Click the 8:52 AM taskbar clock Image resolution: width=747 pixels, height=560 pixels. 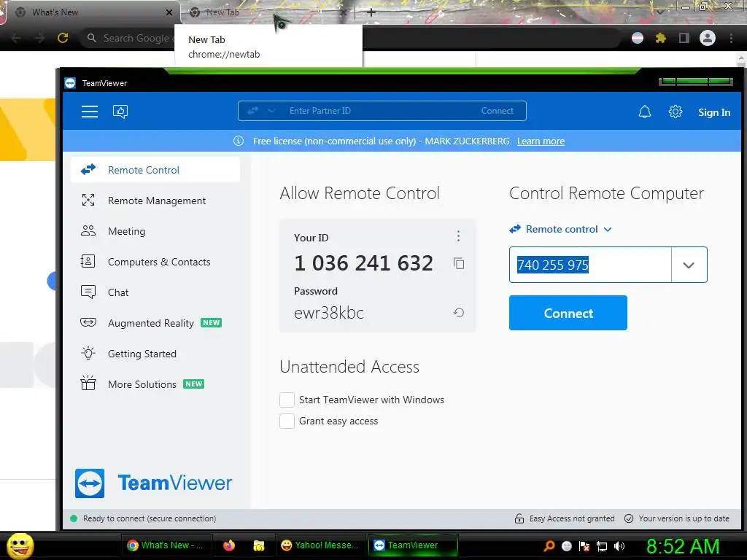point(683,546)
